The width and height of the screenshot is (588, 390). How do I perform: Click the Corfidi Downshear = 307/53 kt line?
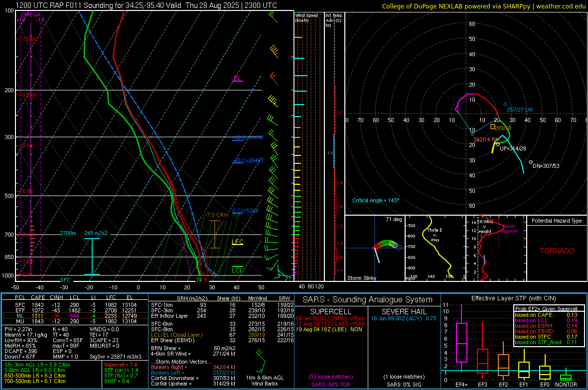pyautogui.click(x=193, y=378)
